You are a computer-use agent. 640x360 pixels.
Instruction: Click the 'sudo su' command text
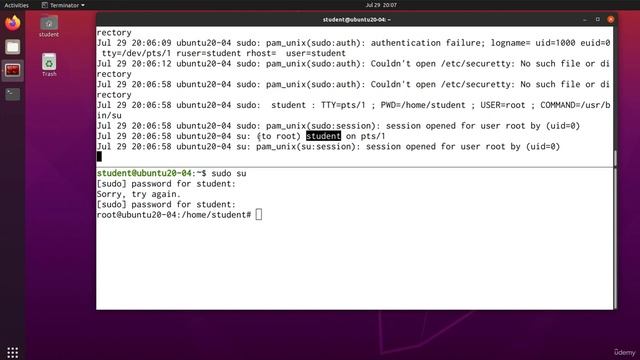coord(229,173)
